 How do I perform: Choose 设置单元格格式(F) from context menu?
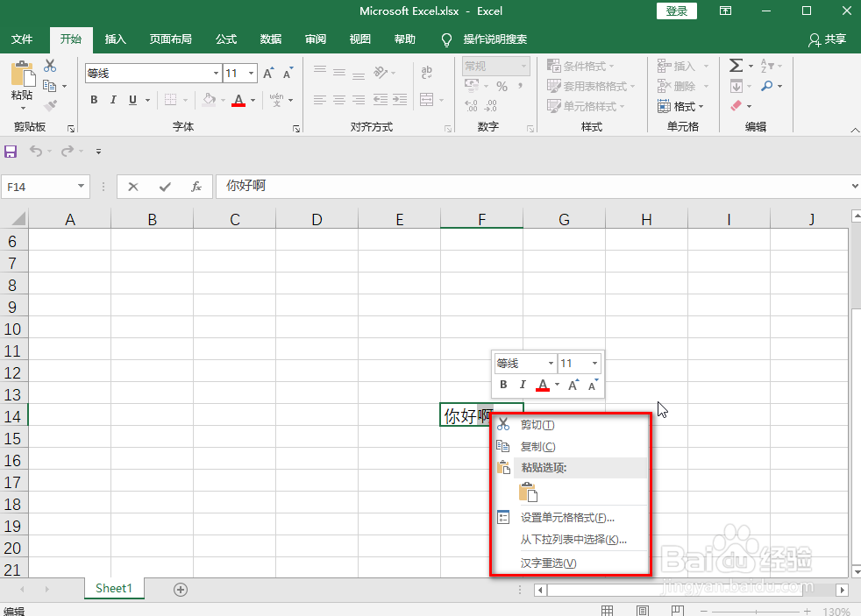click(571, 517)
